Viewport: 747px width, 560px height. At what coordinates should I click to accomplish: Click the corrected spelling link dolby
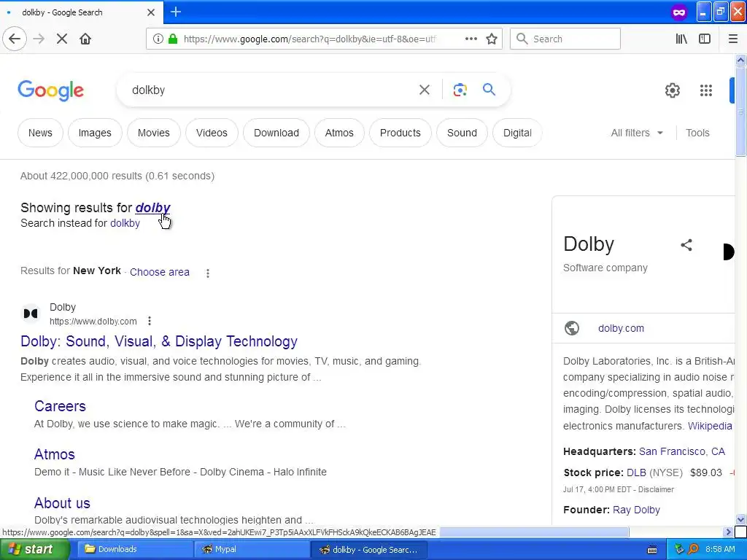coord(152,208)
